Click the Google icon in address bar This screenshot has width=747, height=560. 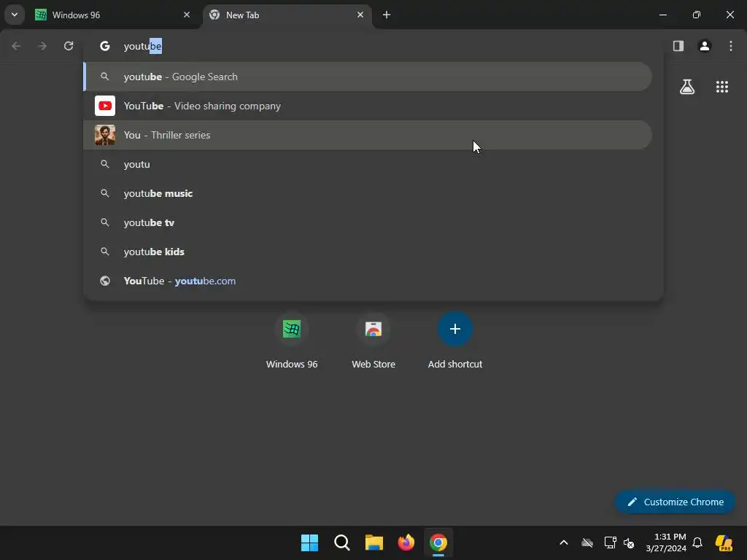[x=105, y=46]
